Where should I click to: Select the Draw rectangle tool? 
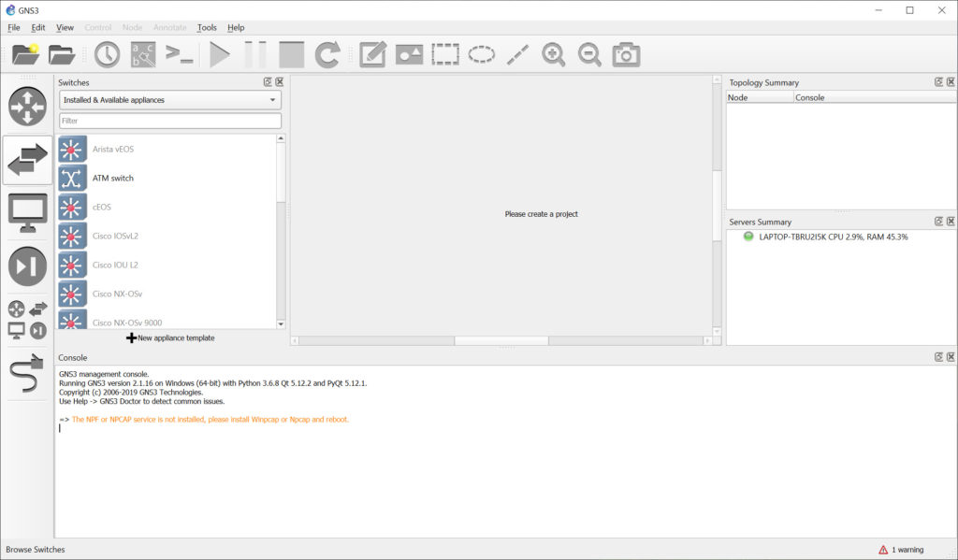pyautogui.click(x=445, y=55)
